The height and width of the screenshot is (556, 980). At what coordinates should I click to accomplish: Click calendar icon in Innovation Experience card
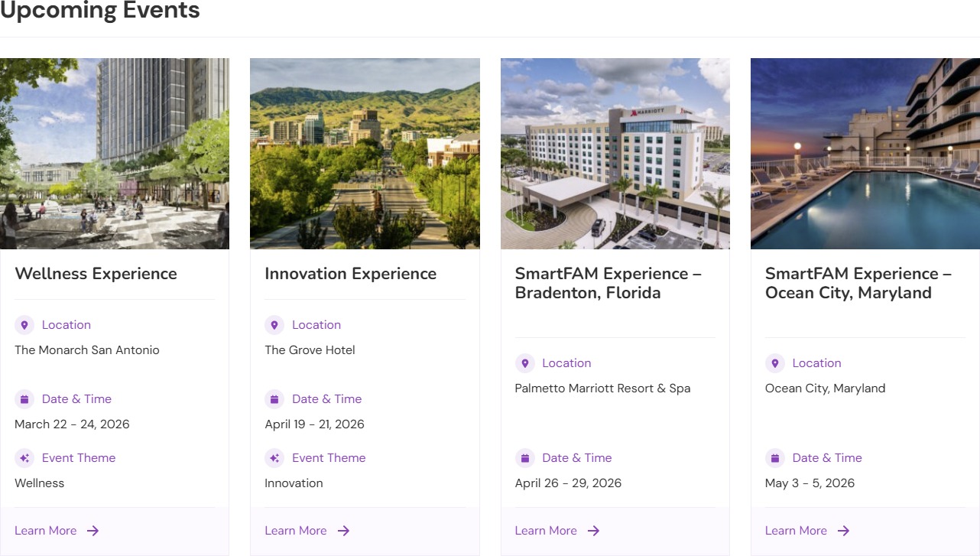(274, 399)
